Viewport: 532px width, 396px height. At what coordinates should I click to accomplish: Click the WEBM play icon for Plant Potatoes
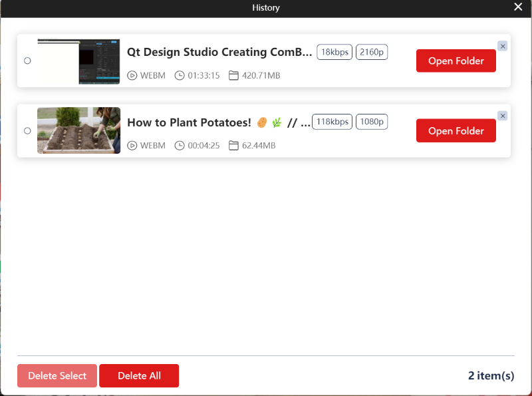tap(132, 146)
